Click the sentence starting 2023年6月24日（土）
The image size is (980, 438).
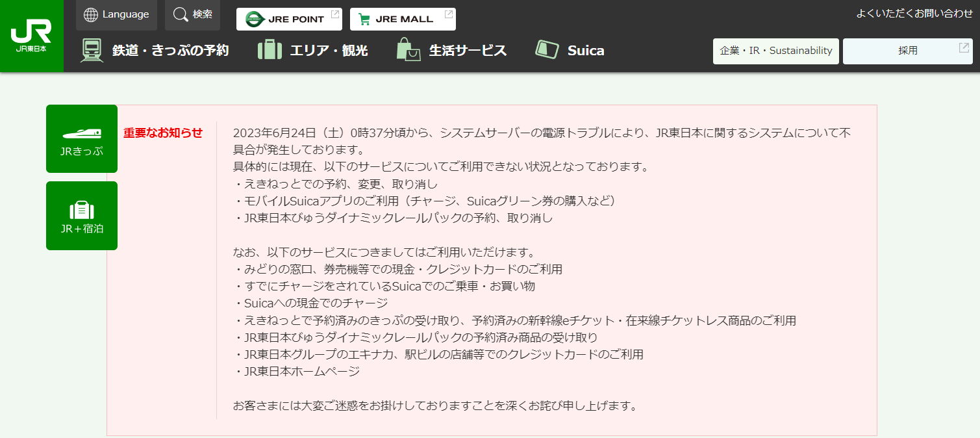(542, 141)
